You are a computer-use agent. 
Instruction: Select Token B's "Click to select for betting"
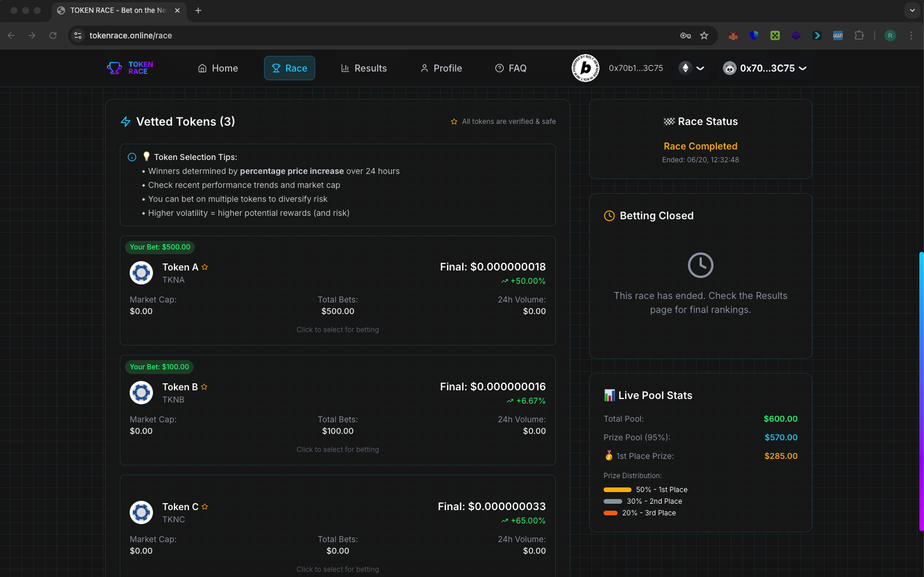coord(338,450)
